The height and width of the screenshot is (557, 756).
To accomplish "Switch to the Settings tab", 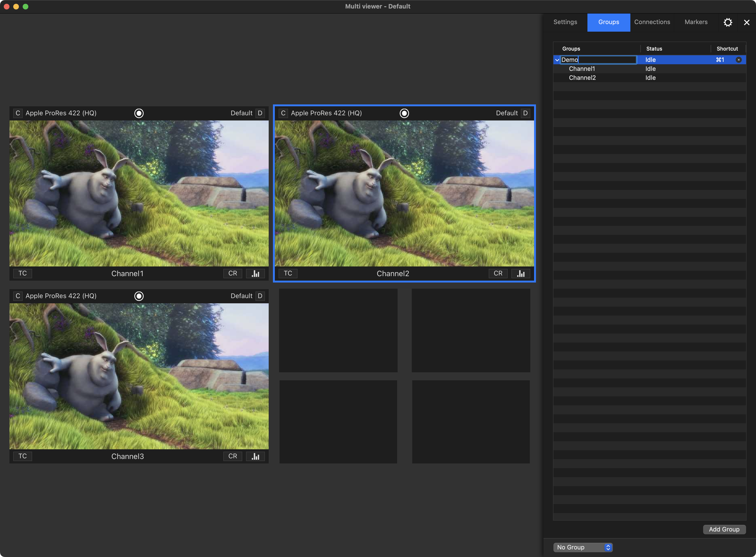I will click(x=565, y=22).
